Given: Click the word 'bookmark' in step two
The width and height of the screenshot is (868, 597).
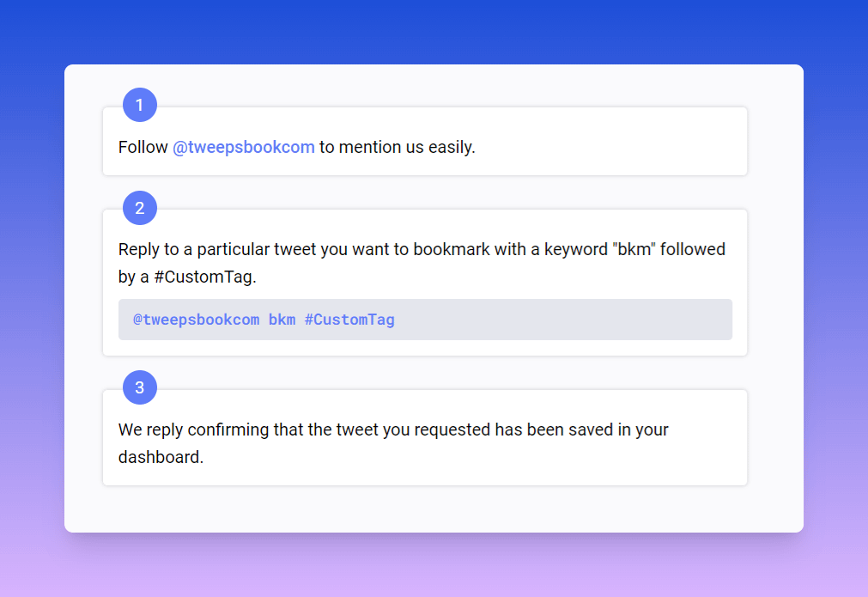Looking at the screenshot, I should [451, 249].
